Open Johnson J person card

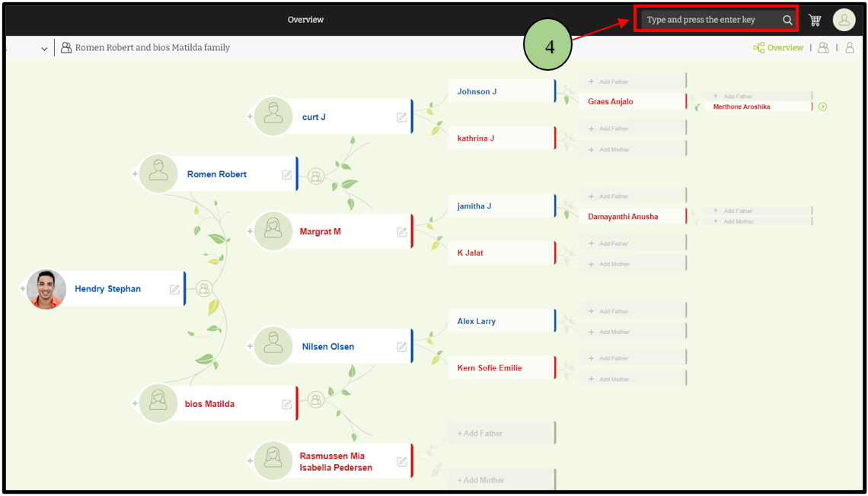click(499, 91)
